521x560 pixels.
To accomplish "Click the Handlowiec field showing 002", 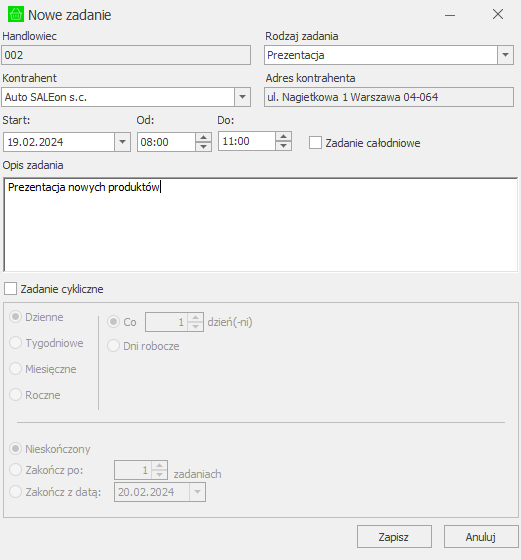I will tap(126, 55).
